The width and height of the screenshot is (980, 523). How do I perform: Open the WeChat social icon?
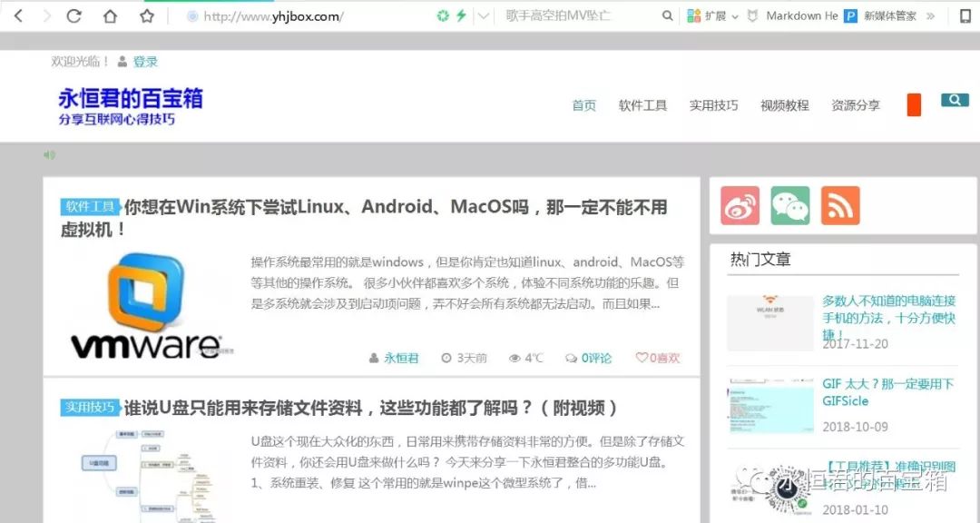point(790,205)
